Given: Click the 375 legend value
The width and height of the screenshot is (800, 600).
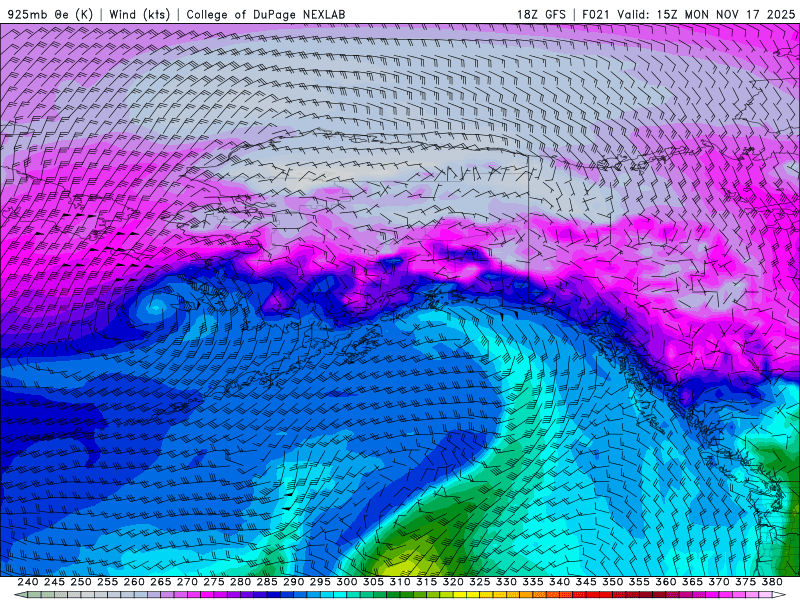Looking at the screenshot, I should (x=745, y=582).
